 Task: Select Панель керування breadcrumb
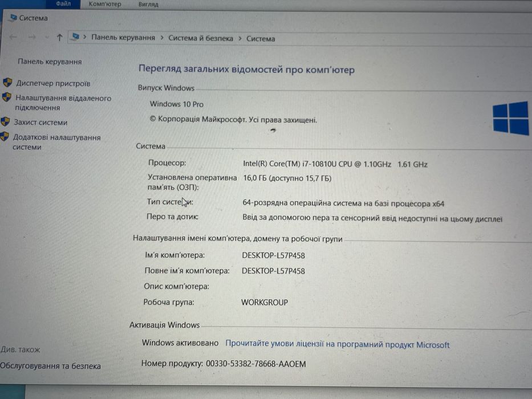click(123, 37)
